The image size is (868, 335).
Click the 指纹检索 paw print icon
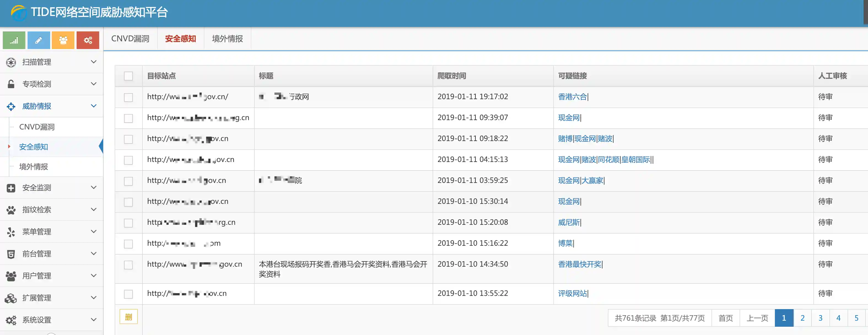tap(11, 210)
